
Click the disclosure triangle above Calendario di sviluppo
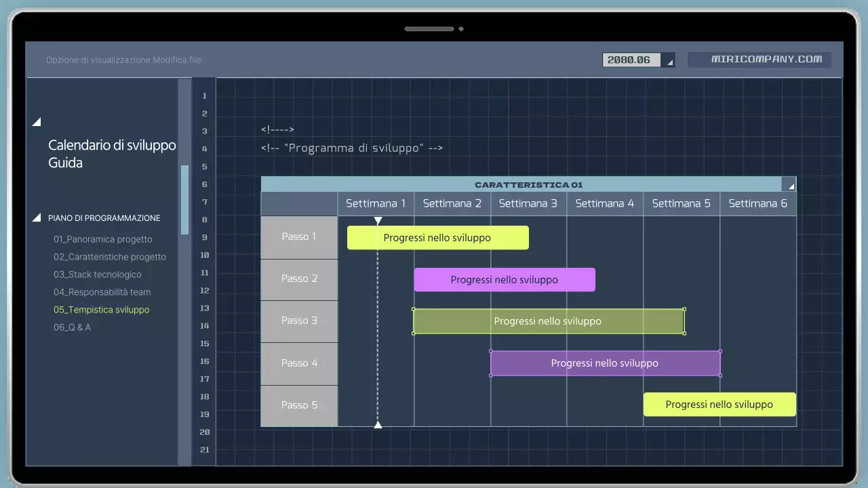coord(36,121)
